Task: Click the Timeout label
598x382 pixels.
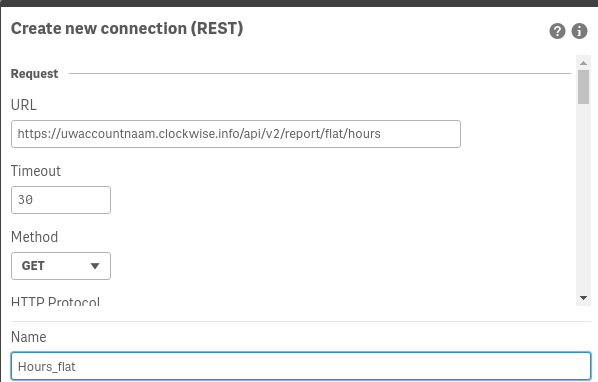Action: [36, 171]
